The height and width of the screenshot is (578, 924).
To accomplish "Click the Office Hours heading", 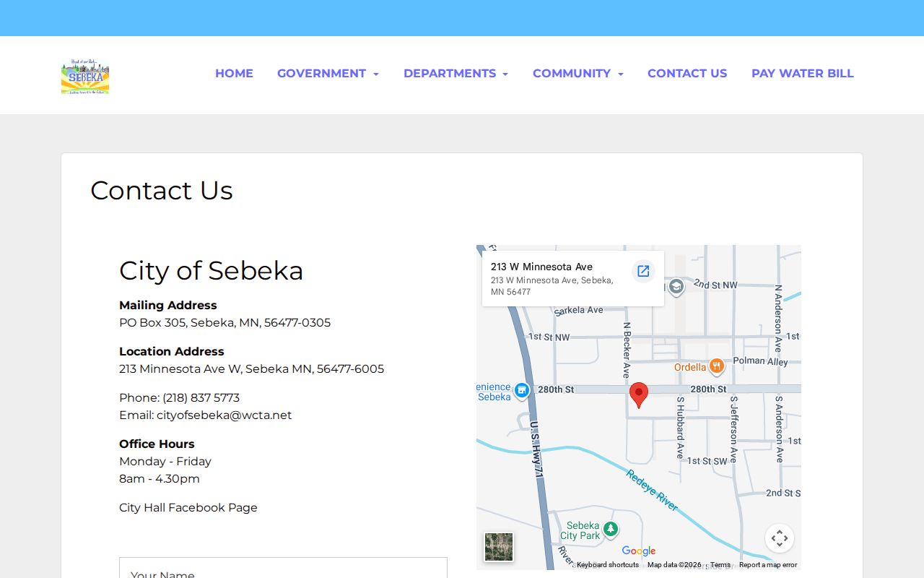I will (157, 444).
